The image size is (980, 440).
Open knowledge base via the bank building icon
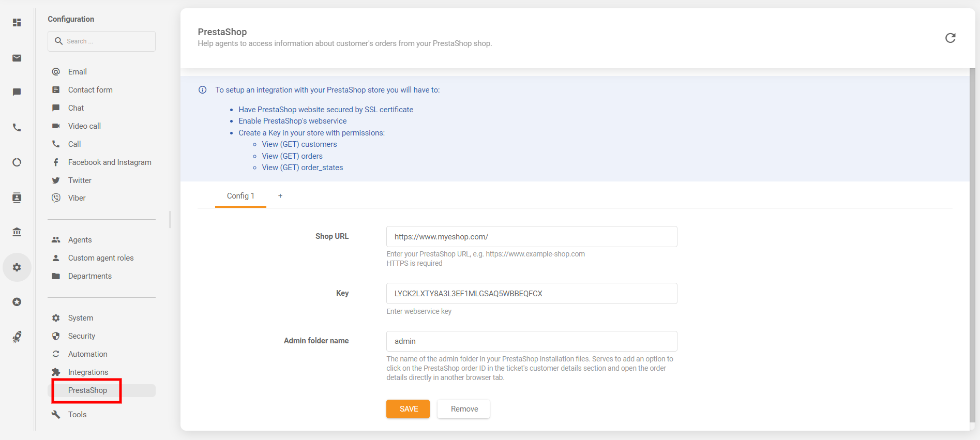pos(17,232)
